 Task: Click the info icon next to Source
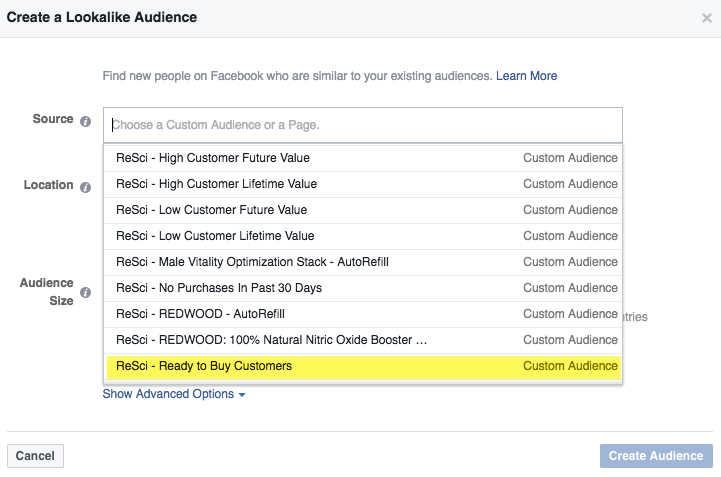(85, 121)
